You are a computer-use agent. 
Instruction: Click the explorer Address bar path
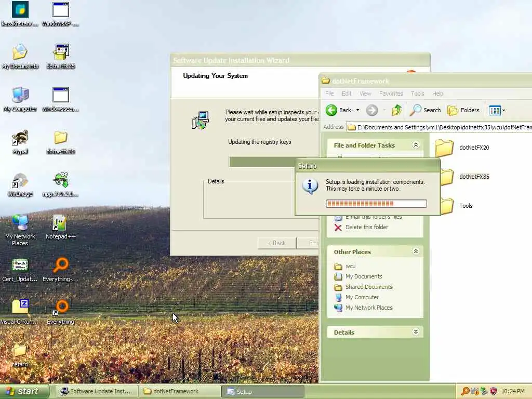tap(440, 127)
